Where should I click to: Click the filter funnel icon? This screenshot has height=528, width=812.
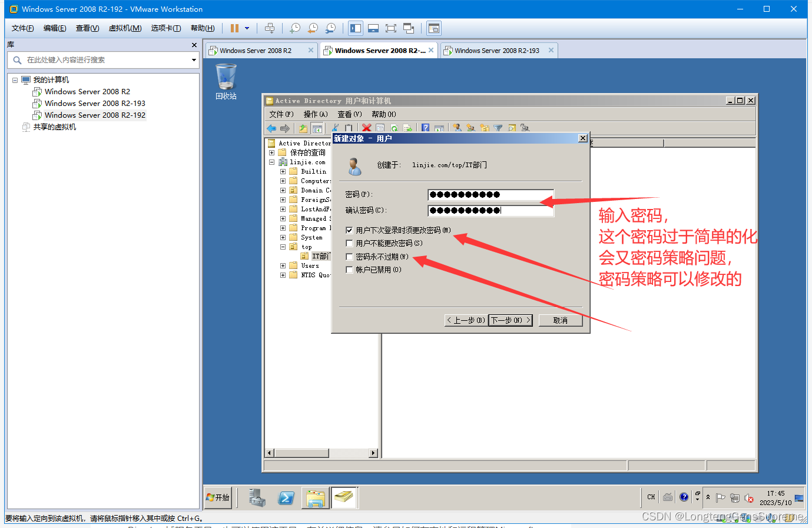point(498,128)
